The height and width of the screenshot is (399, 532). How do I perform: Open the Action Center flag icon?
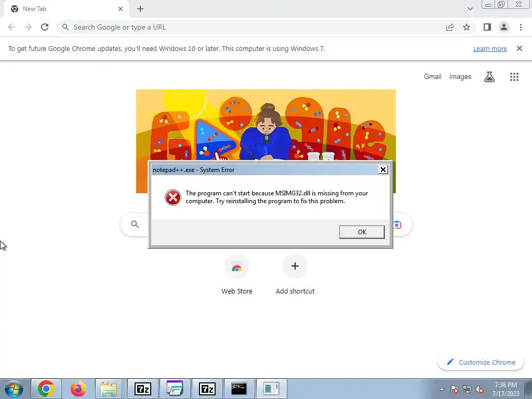(x=454, y=389)
